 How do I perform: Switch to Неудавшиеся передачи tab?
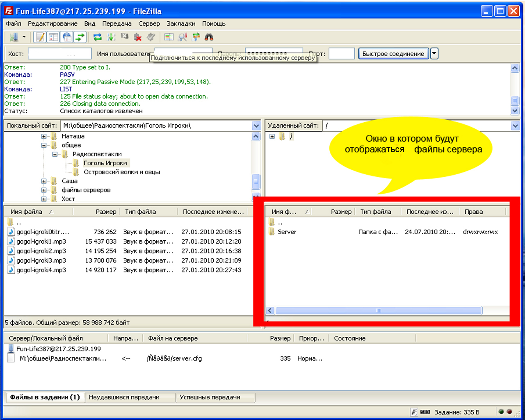click(130, 397)
